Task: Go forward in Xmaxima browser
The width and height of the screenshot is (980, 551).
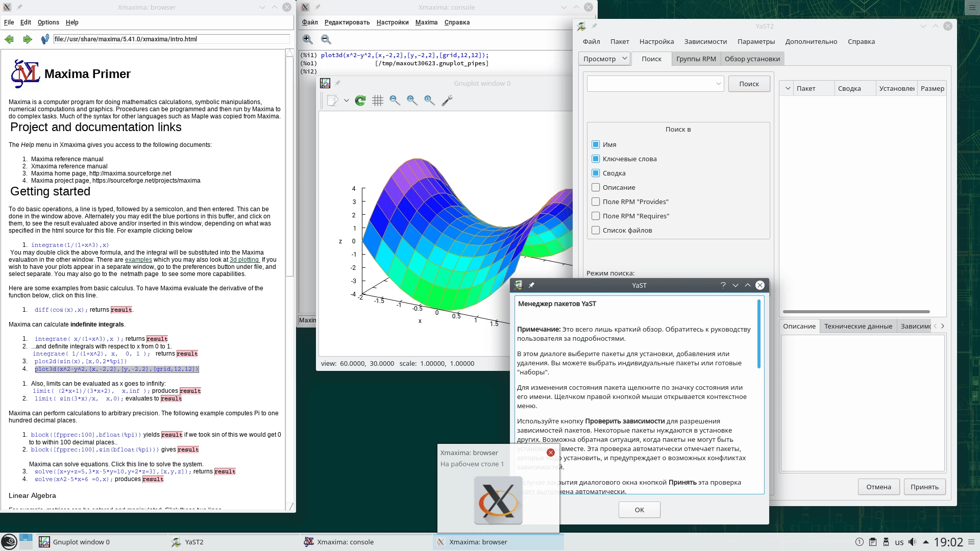Action: pyautogui.click(x=28, y=39)
